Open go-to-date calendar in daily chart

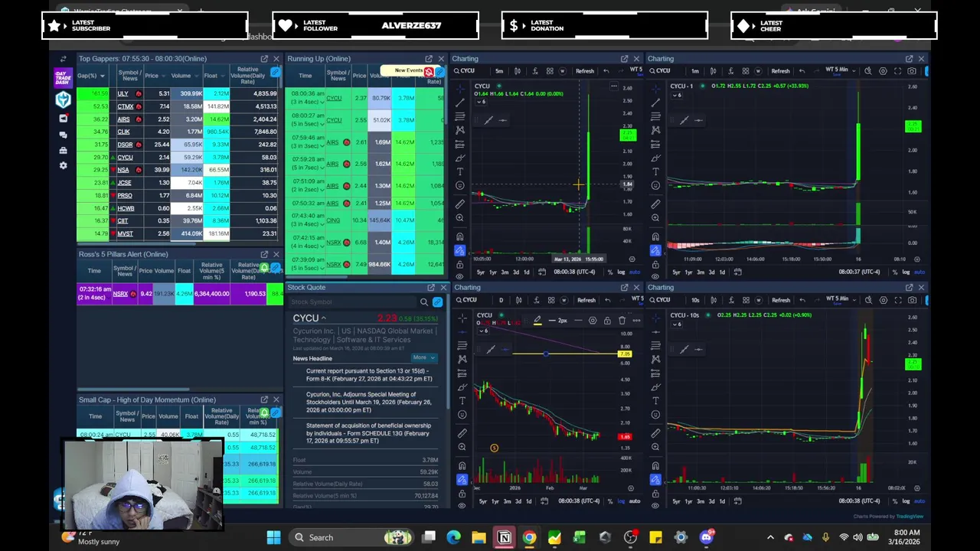click(544, 501)
